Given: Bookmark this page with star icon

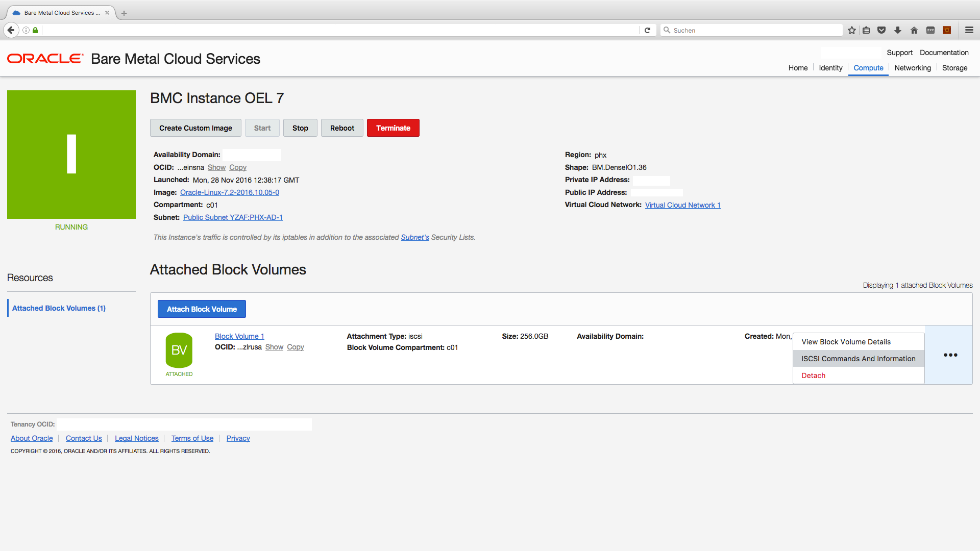Looking at the screenshot, I should click(x=852, y=31).
